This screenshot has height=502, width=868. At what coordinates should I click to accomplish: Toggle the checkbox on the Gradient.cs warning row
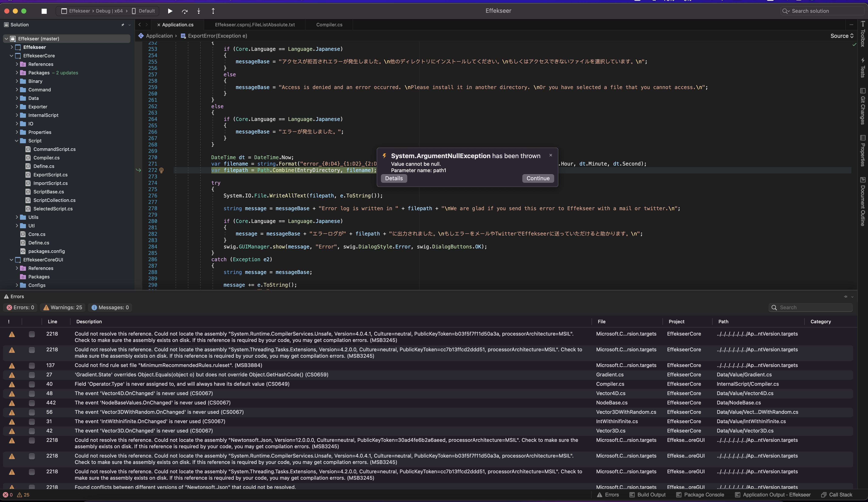pos(32,375)
